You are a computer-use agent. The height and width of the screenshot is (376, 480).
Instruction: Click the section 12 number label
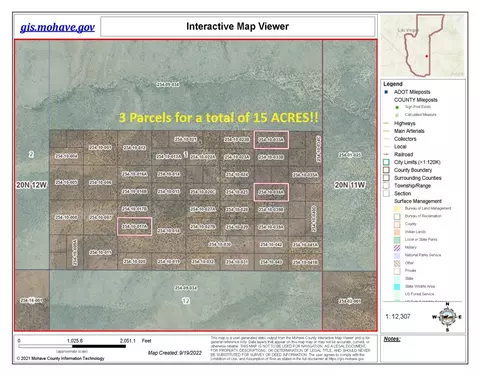point(186,301)
